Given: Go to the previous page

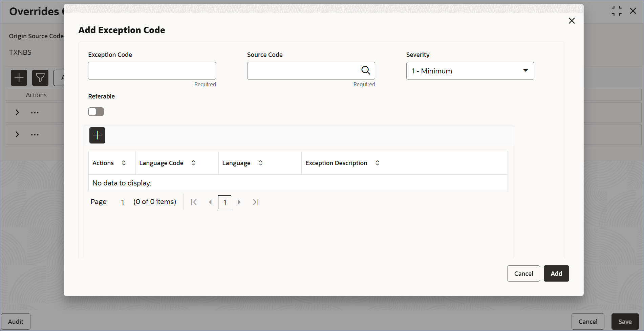Looking at the screenshot, I should (x=210, y=202).
